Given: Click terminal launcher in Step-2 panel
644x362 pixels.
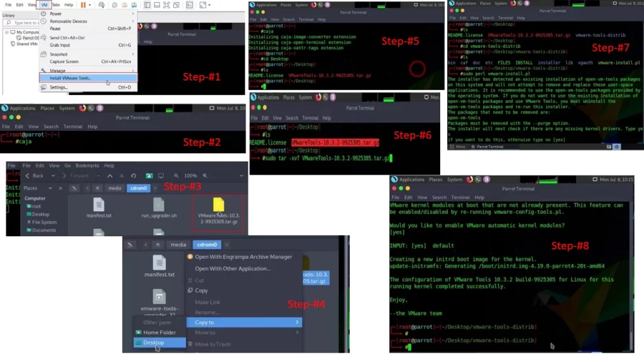Looking at the screenshot, I should point(91,108).
